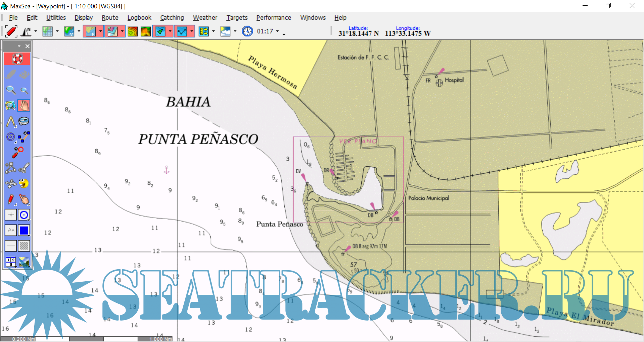Open the grid display dropdown arrow
The width and height of the screenshot is (644, 342).
(57, 32)
